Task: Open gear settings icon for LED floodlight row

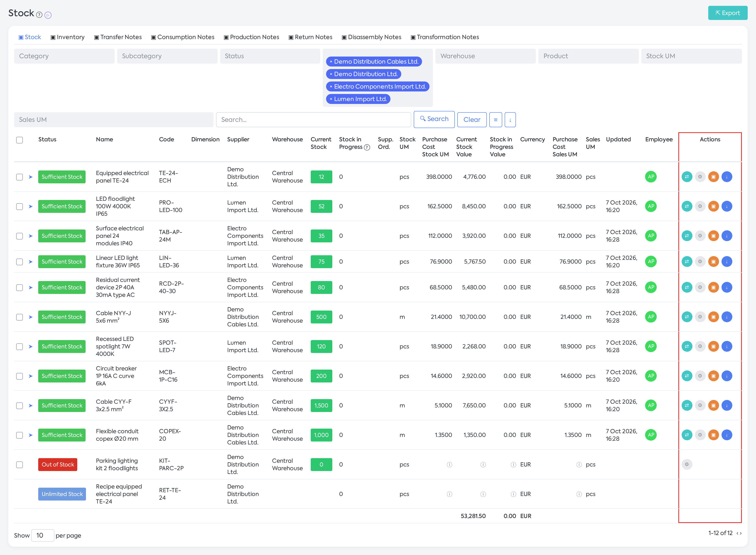Action: pyautogui.click(x=700, y=206)
